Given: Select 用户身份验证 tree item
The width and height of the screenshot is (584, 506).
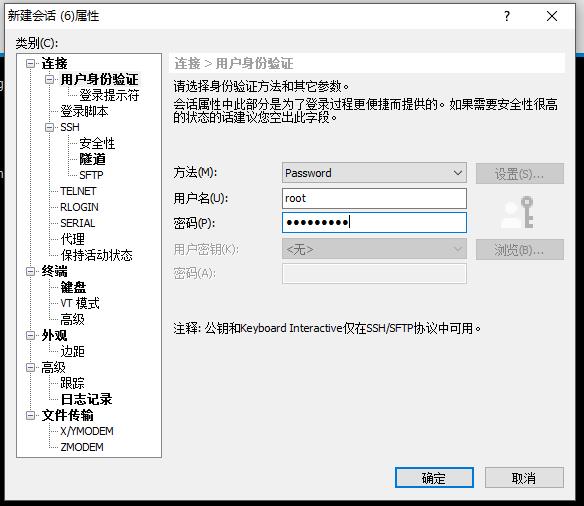Looking at the screenshot, I should point(99,79).
